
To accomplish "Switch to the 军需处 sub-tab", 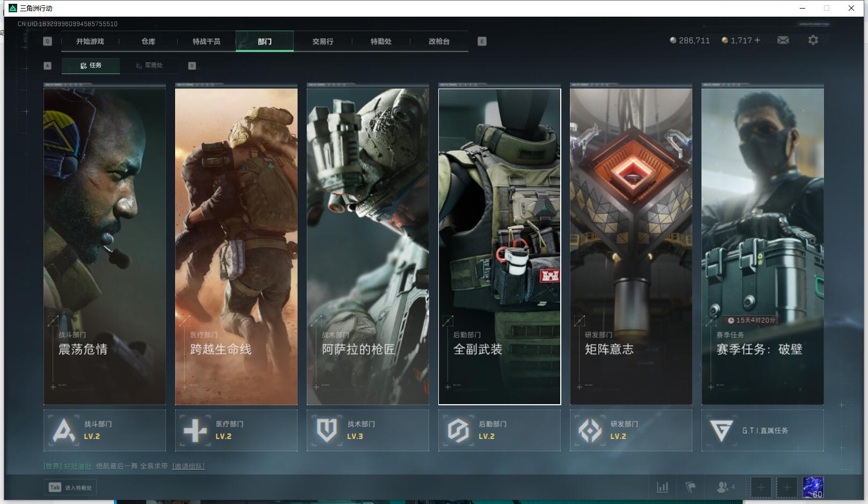I will (x=149, y=65).
